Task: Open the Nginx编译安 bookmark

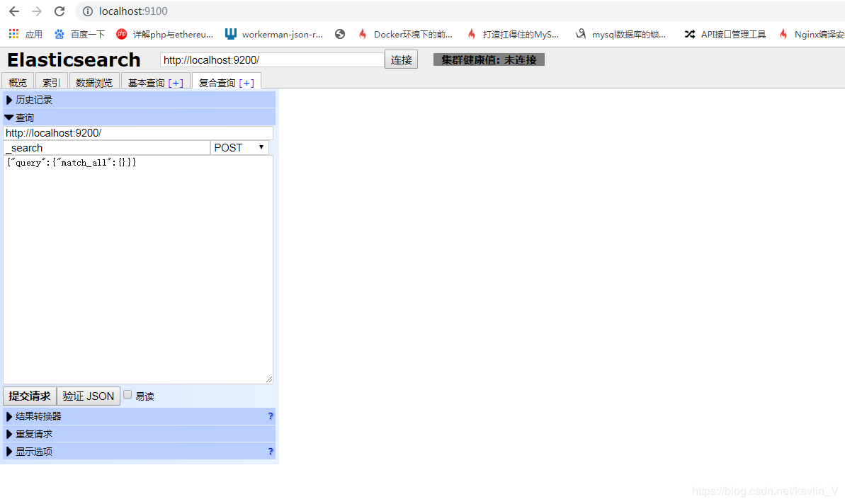Action: (812, 34)
